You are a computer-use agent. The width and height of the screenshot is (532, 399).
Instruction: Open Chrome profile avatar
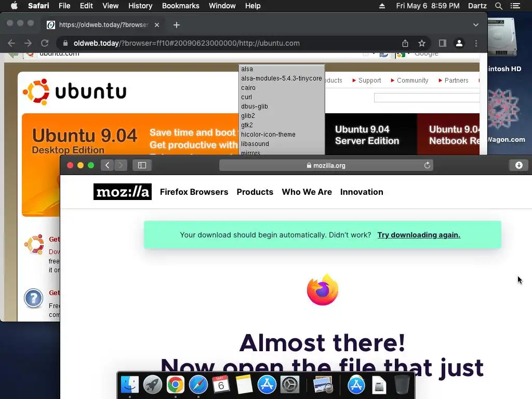459,43
